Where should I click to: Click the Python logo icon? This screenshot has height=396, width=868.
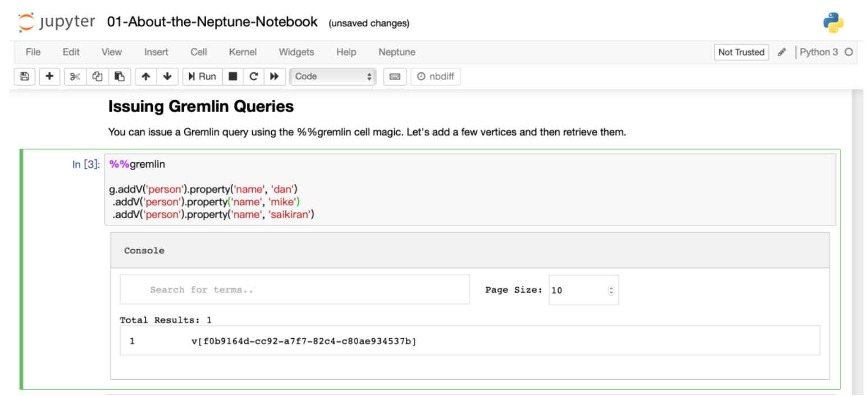(833, 23)
